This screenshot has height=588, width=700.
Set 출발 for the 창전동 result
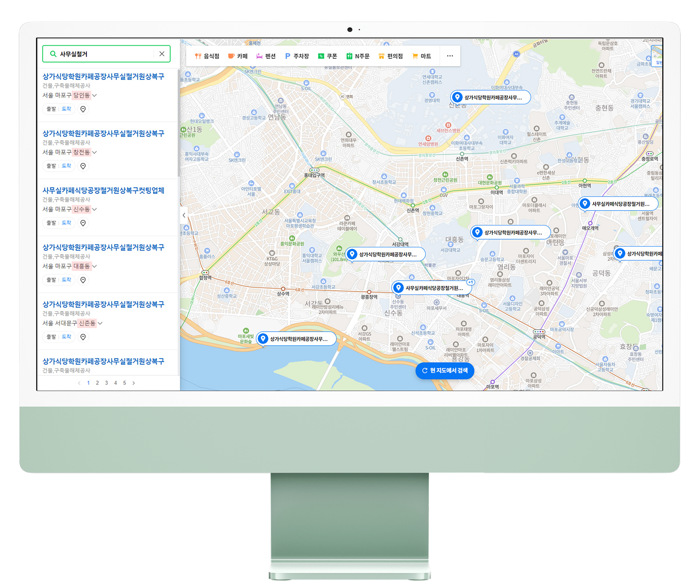[51, 166]
